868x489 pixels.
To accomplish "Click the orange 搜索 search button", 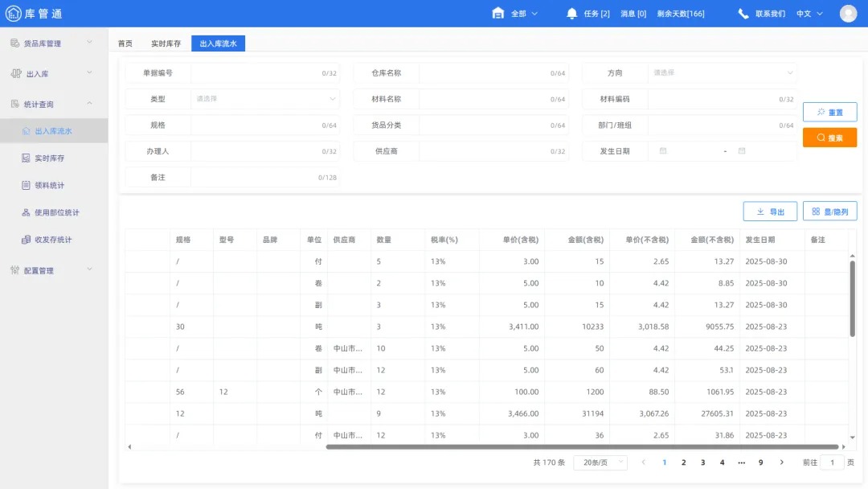I will click(829, 138).
